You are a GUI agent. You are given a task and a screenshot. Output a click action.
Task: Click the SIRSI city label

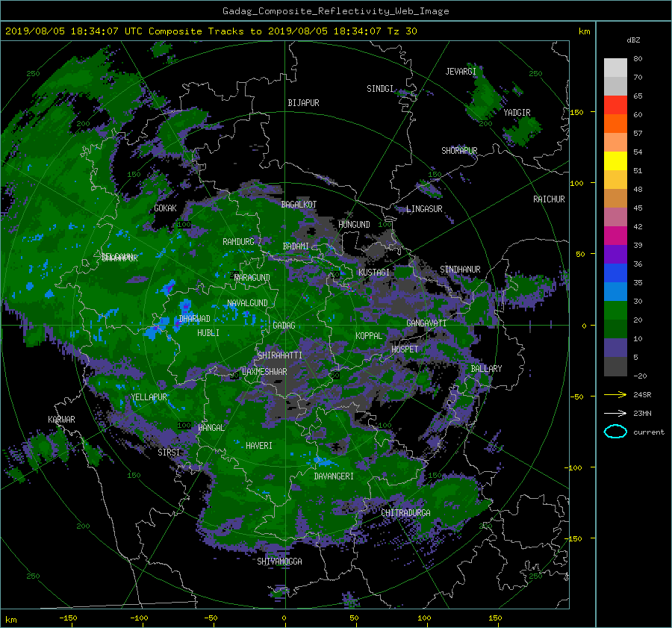tap(169, 453)
